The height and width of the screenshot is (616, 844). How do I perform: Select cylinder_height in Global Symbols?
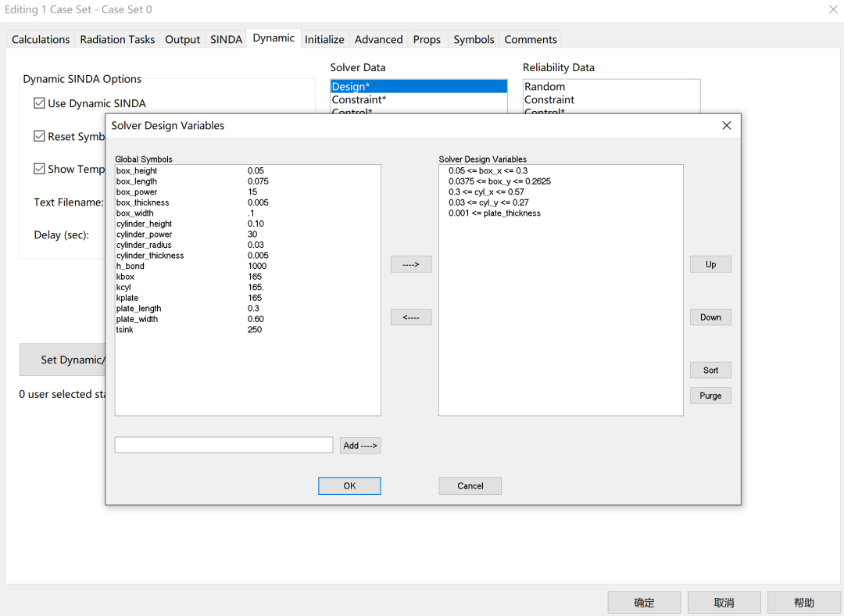tap(248, 224)
